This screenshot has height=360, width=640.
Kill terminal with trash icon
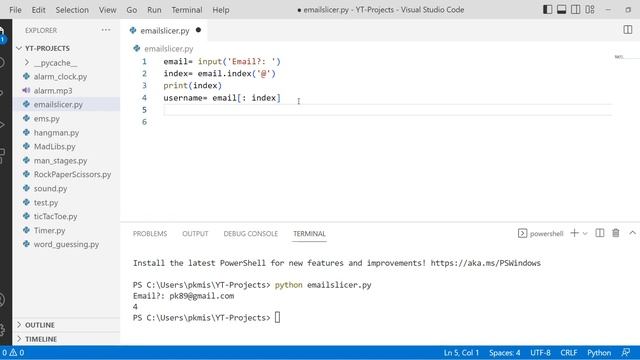pyautogui.click(x=616, y=233)
